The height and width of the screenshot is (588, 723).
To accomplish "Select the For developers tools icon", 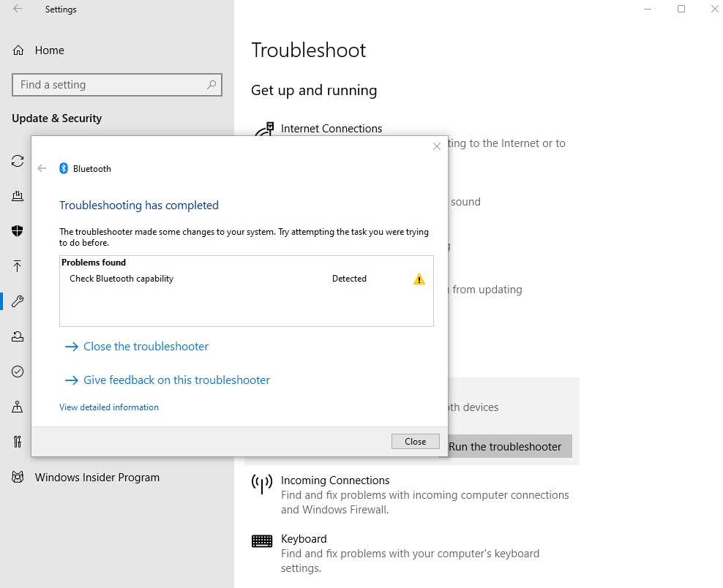I will click(x=18, y=442).
